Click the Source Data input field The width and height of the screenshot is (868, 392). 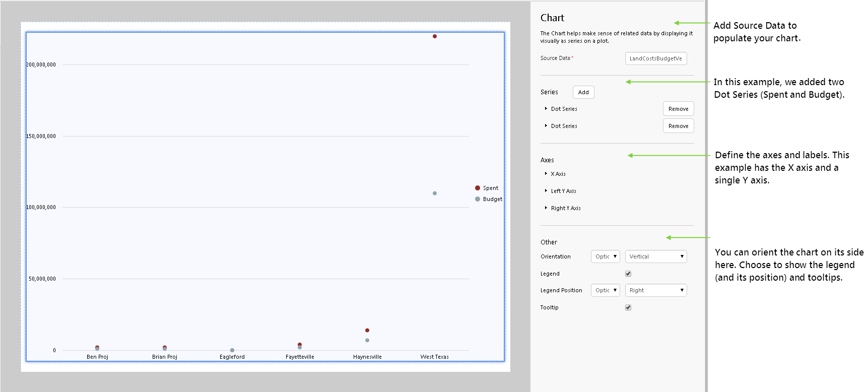pyautogui.click(x=656, y=58)
